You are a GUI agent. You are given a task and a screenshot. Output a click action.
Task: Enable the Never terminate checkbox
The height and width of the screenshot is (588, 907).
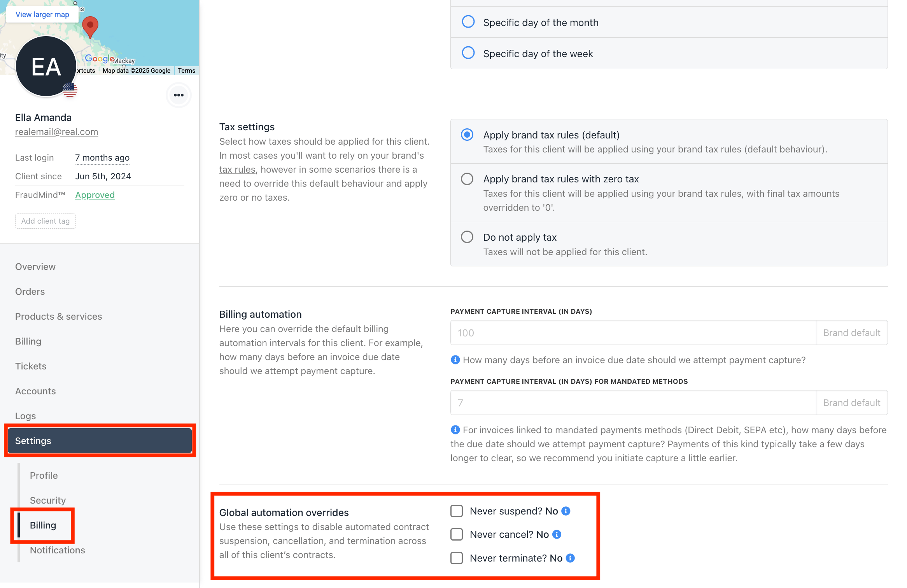457,558
